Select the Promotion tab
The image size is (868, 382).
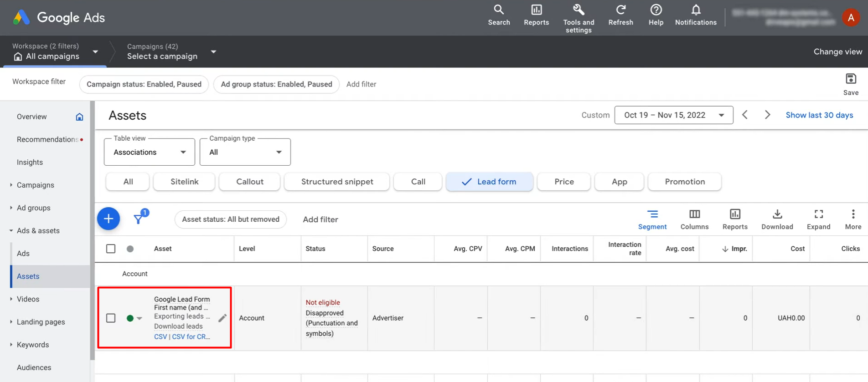(684, 182)
